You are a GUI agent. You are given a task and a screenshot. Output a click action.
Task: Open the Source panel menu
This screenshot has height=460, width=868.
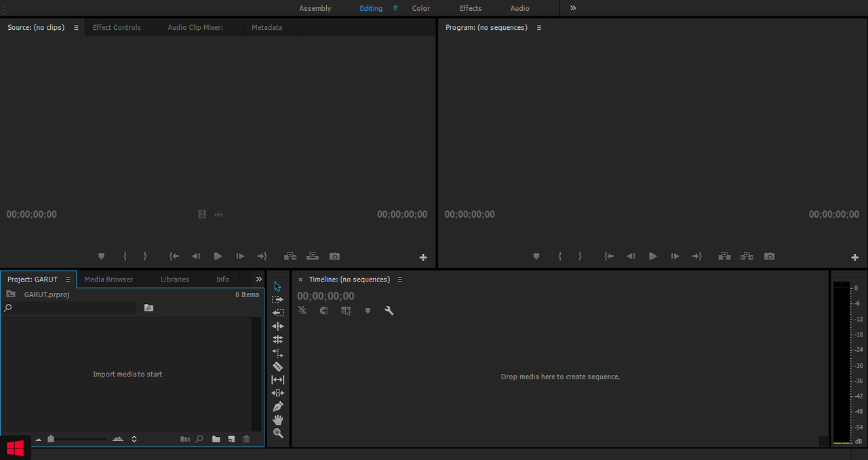point(76,28)
